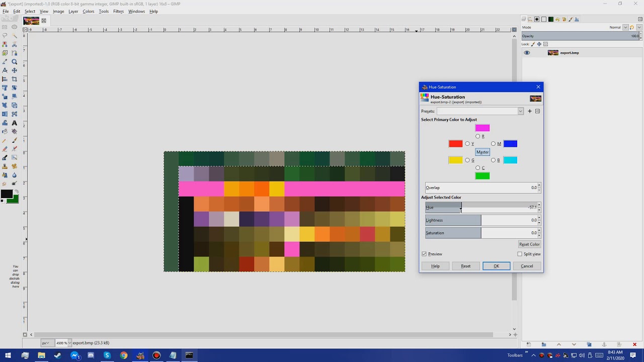The image size is (644, 362).
Task: Select the B primary color radio button
Action: tap(493, 160)
